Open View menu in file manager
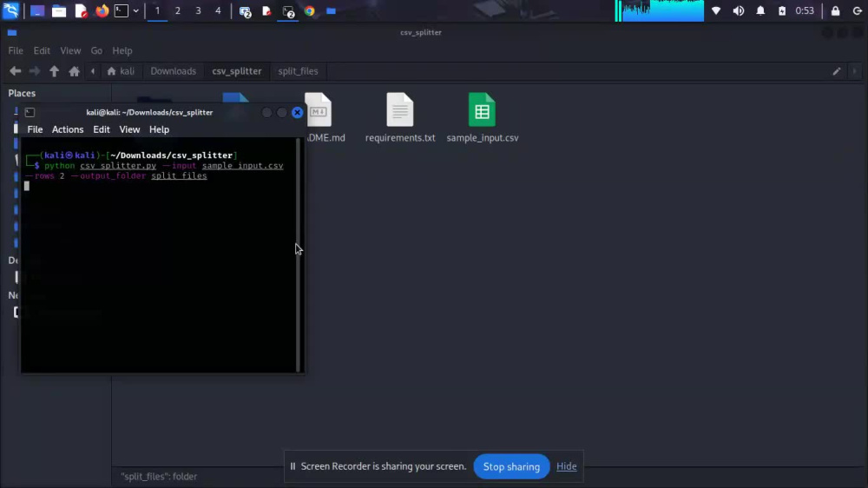This screenshot has height=488, width=868. point(70,50)
